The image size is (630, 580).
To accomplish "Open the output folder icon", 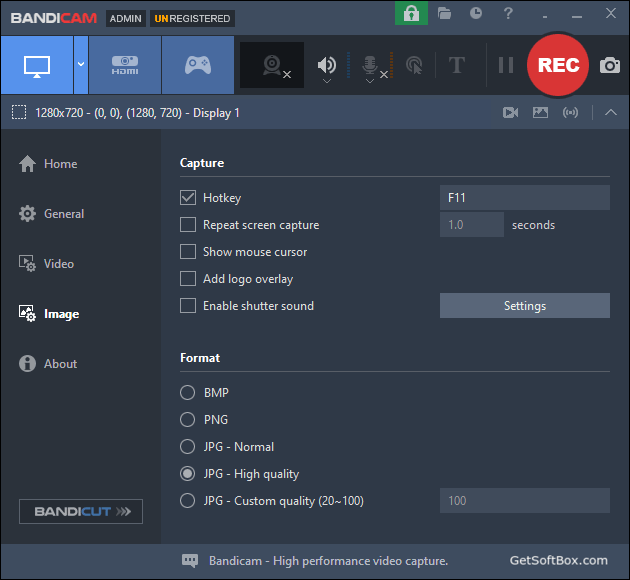I will tap(444, 14).
